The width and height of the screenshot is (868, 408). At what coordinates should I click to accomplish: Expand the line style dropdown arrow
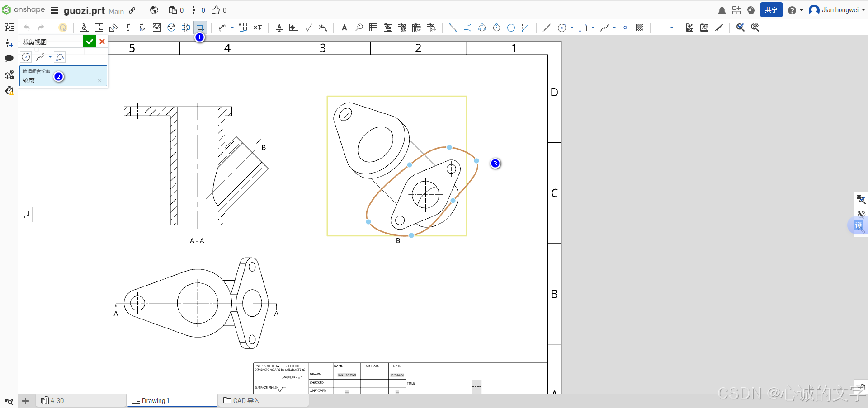tap(672, 28)
